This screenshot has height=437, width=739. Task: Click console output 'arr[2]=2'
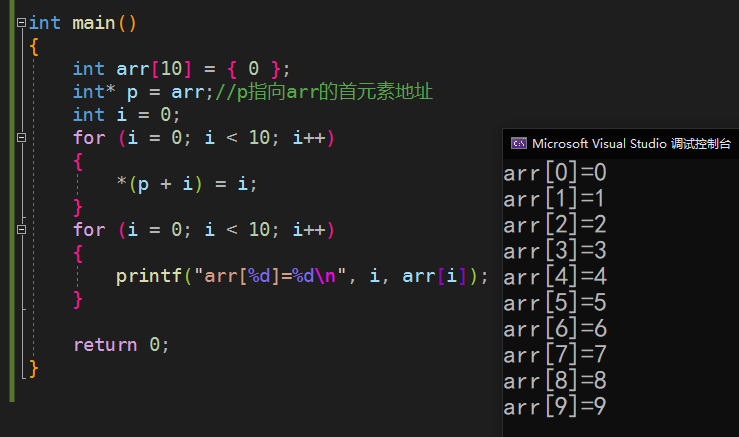click(555, 224)
